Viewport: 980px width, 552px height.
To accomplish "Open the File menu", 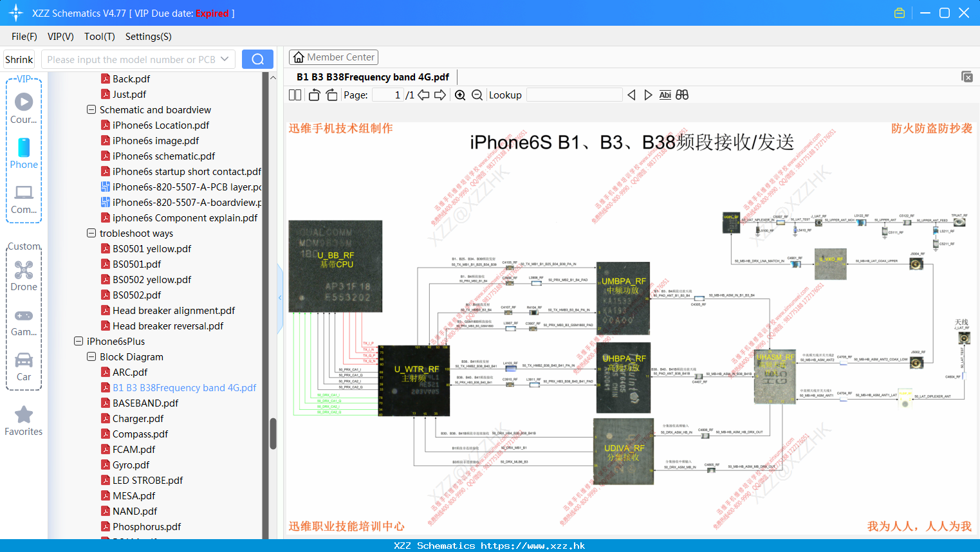I will click(x=24, y=37).
